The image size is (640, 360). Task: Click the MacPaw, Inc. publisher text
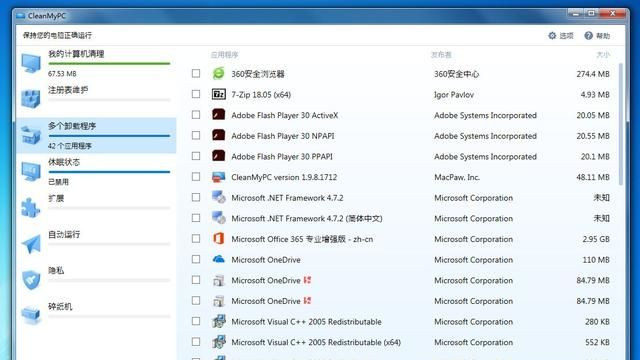pos(457,177)
